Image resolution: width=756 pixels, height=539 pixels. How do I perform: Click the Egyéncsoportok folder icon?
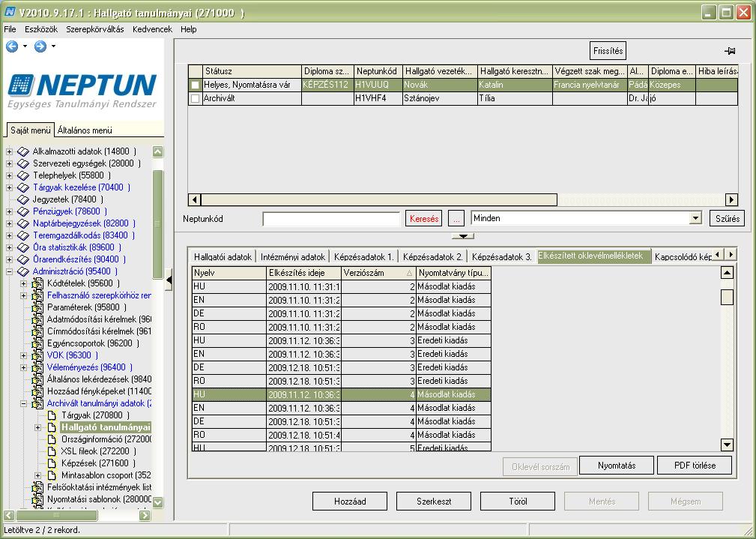point(37,343)
